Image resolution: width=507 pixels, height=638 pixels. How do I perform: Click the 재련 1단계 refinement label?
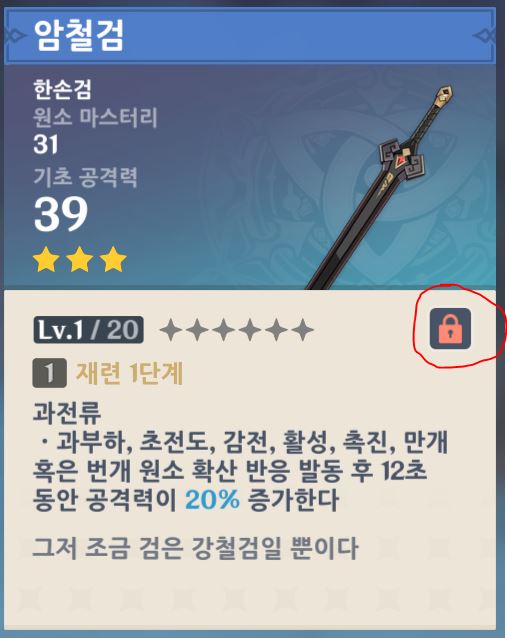(x=129, y=373)
